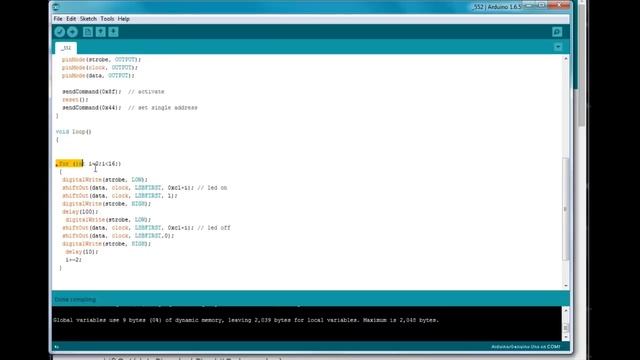The image size is (640, 360).
Task: Click the 'Done compiling' status message
Action: (x=75, y=300)
